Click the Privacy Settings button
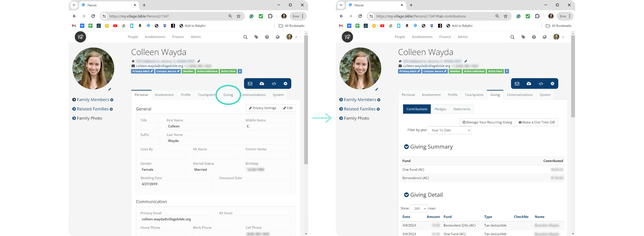The image size is (644, 236). pyautogui.click(x=262, y=108)
